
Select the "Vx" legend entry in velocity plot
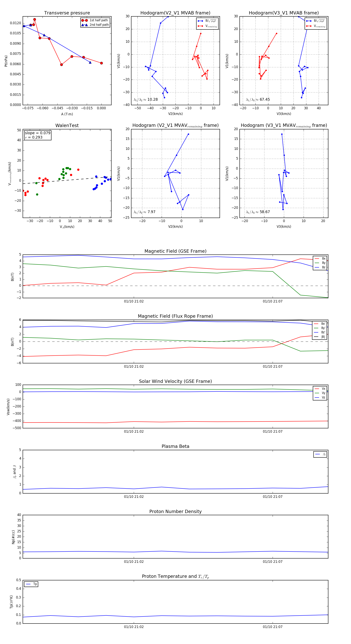click(x=320, y=389)
